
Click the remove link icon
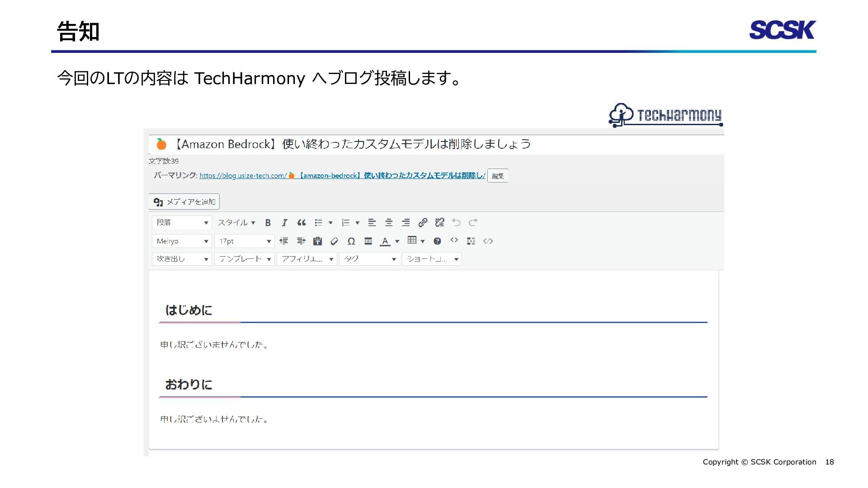(439, 223)
